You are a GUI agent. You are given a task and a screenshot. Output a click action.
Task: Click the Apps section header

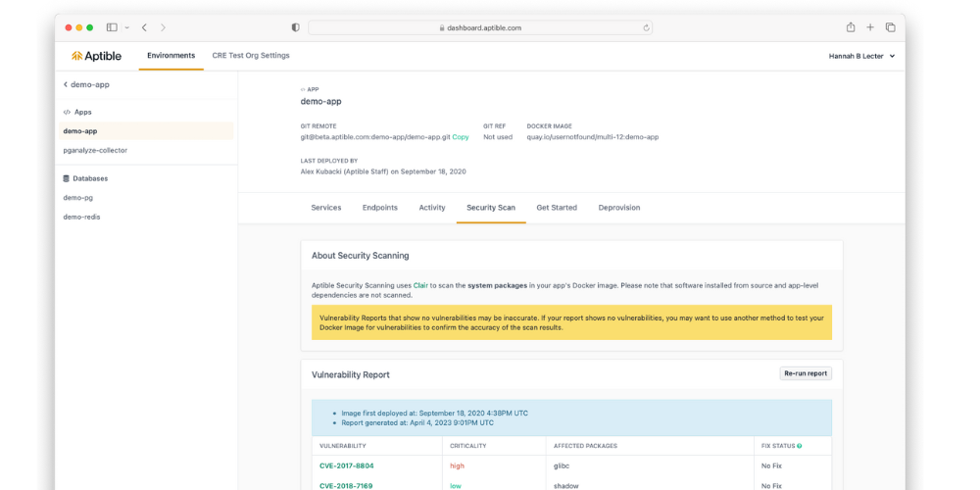pos(77,112)
